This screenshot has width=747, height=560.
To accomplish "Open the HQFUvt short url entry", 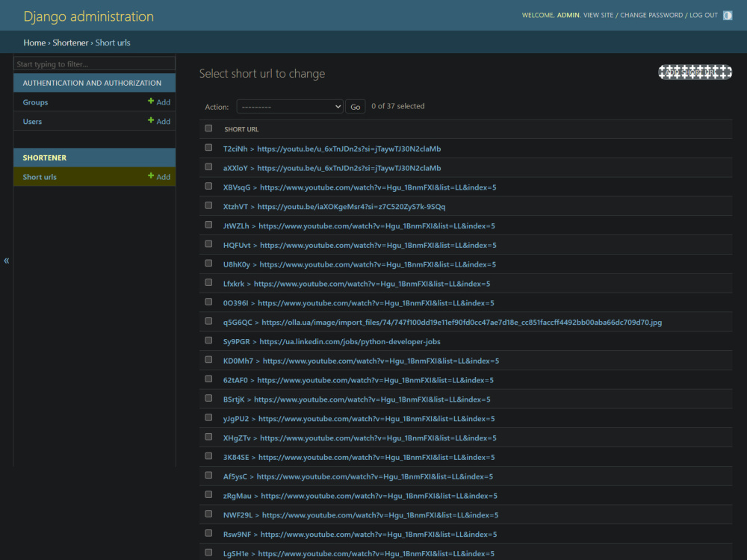I will pyautogui.click(x=360, y=245).
